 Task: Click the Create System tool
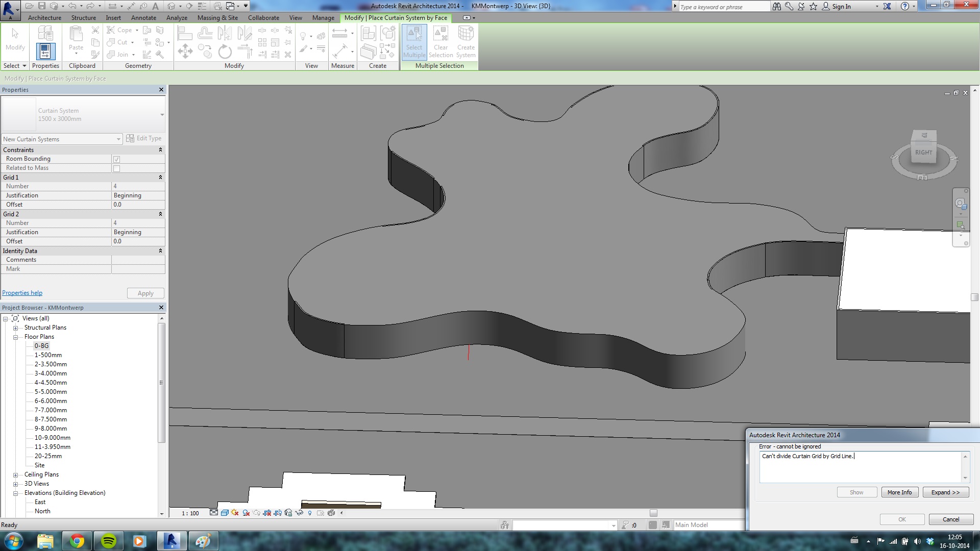(x=465, y=42)
